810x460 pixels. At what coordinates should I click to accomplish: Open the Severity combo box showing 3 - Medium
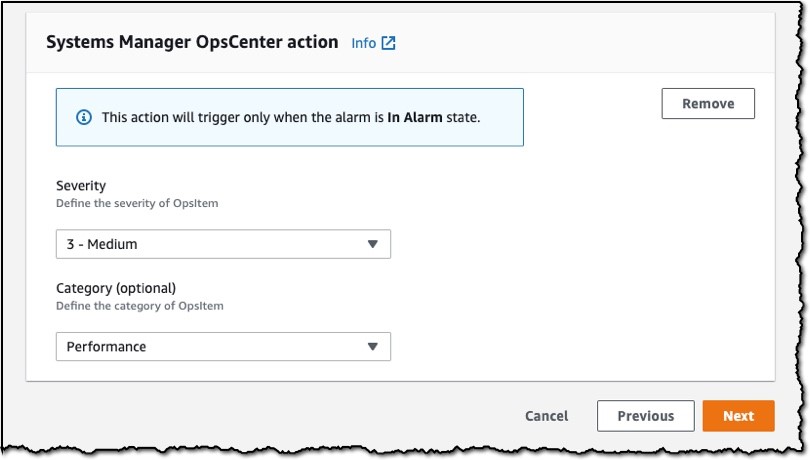[223, 244]
